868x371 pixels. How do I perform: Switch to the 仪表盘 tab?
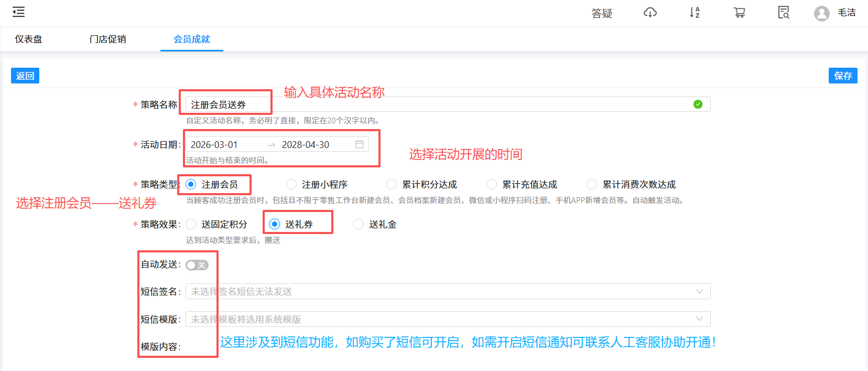tap(28, 39)
